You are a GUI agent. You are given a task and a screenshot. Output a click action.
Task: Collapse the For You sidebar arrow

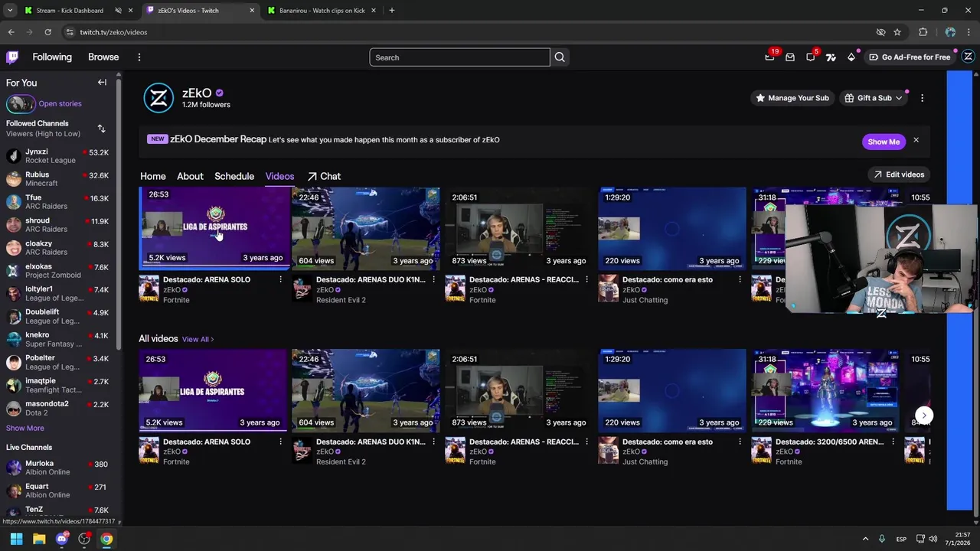(x=102, y=82)
